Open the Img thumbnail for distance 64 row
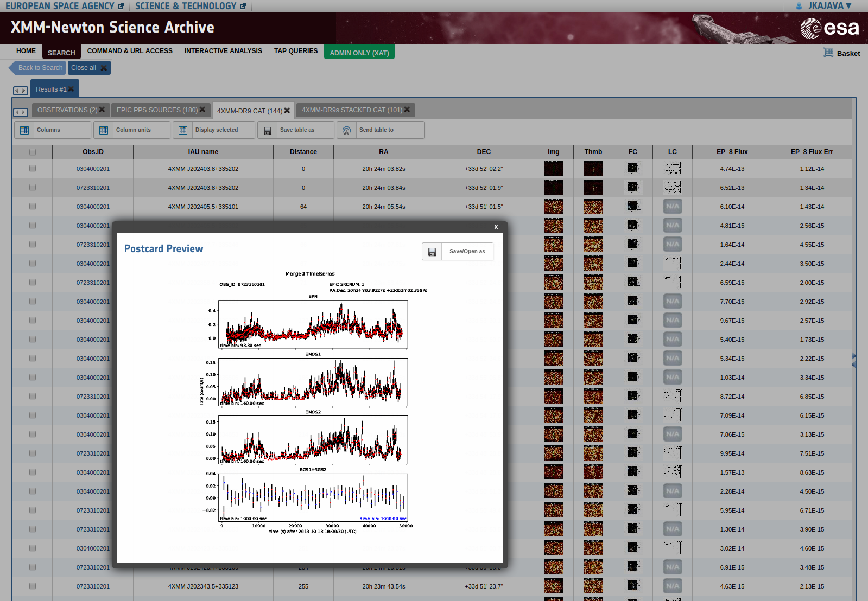This screenshot has height=601, width=868. [x=554, y=207]
